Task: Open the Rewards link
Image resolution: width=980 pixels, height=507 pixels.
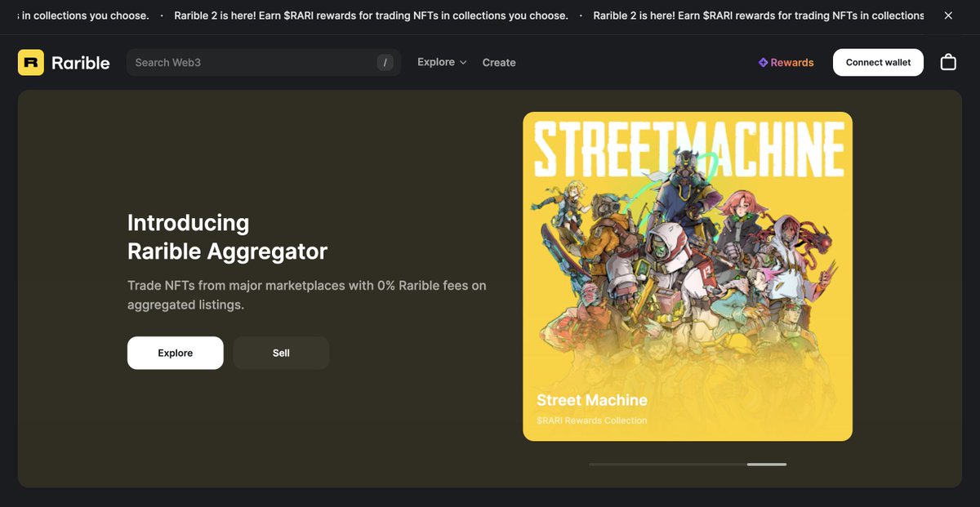Action: click(786, 62)
